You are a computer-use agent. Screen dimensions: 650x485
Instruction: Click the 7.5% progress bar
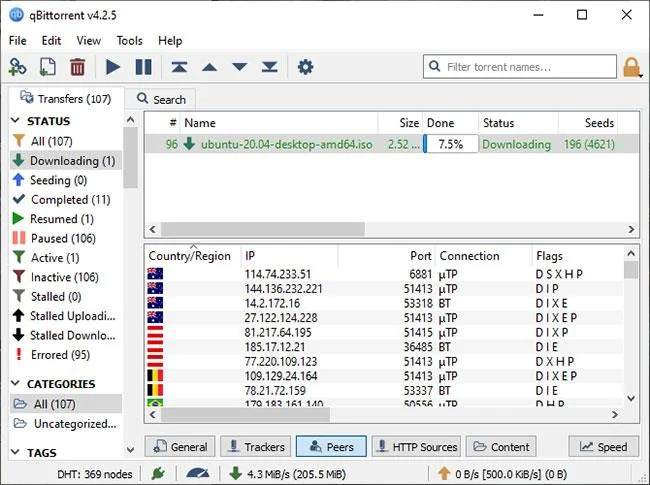click(x=451, y=144)
